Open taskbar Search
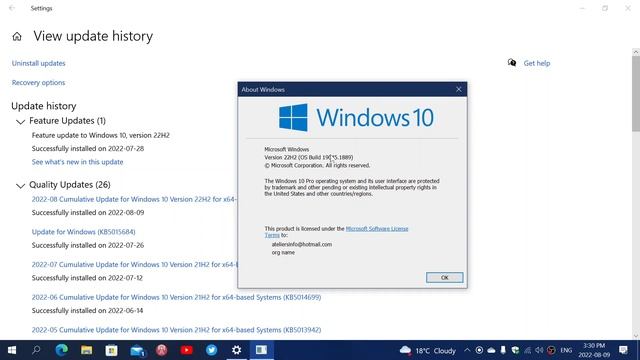 [x=36, y=350]
